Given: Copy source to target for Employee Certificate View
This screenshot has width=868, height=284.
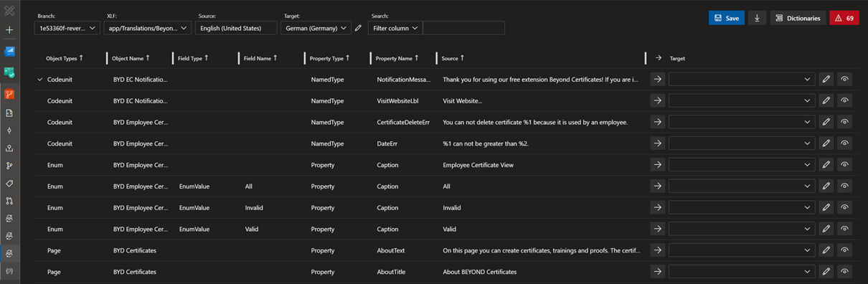Looking at the screenshot, I should [x=658, y=165].
